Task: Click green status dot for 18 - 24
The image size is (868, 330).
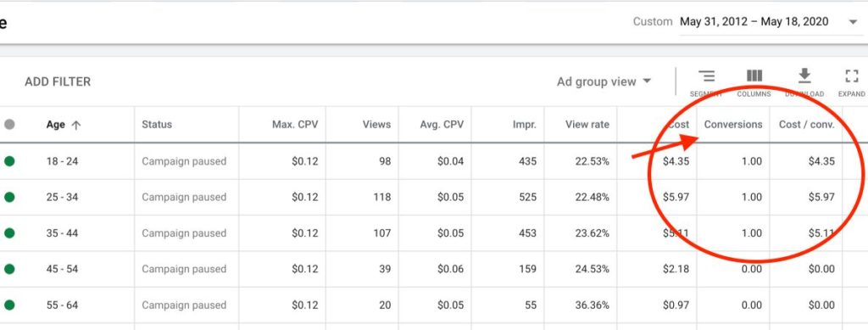Action: pyautogui.click(x=9, y=161)
